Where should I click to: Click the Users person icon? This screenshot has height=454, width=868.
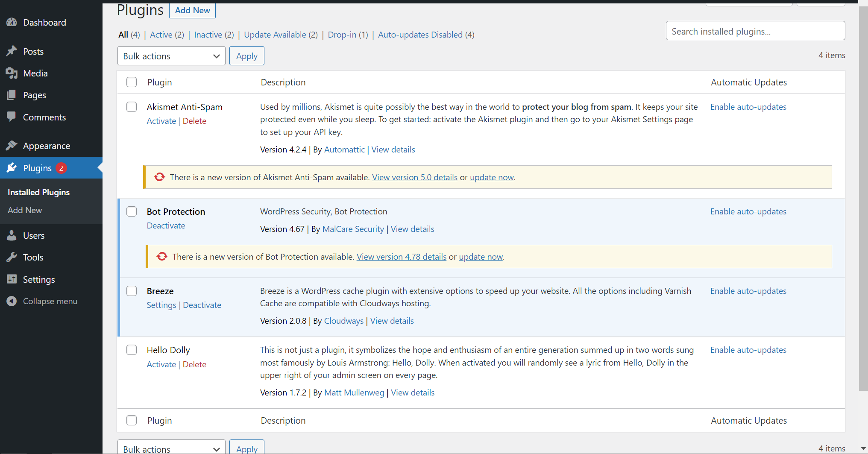pyautogui.click(x=12, y=235)
